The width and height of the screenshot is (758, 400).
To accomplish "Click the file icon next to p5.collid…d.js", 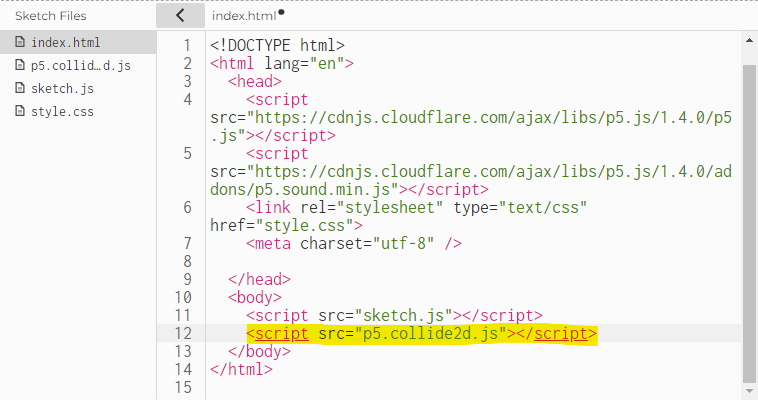I will point(20,65).
